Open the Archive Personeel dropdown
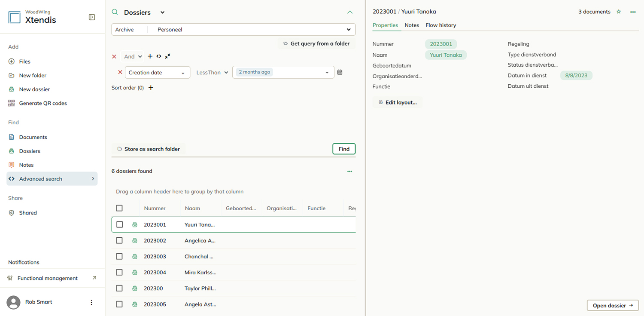The image size is (644, 316). (x=234, y=30)
